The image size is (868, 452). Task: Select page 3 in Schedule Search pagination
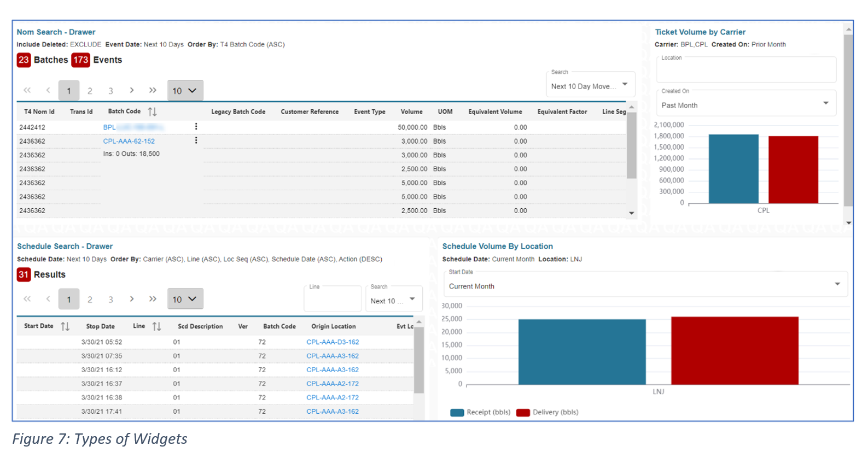[x=110, y=300]
